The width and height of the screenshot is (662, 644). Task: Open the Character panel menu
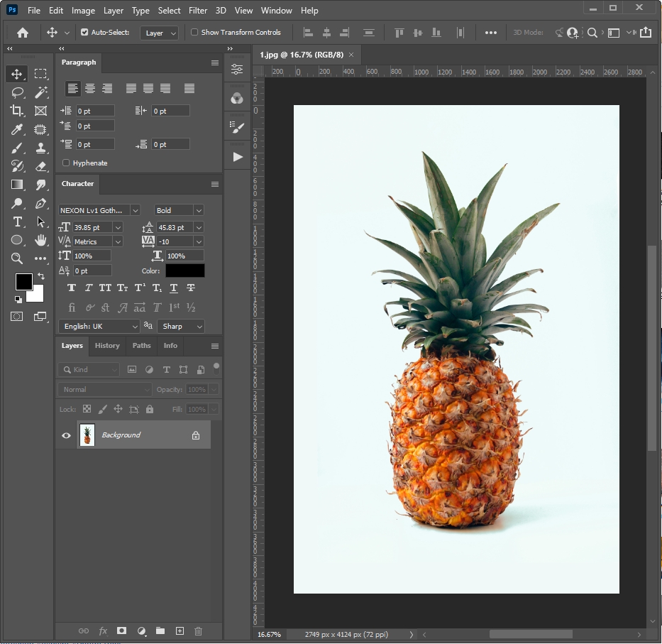215,184
